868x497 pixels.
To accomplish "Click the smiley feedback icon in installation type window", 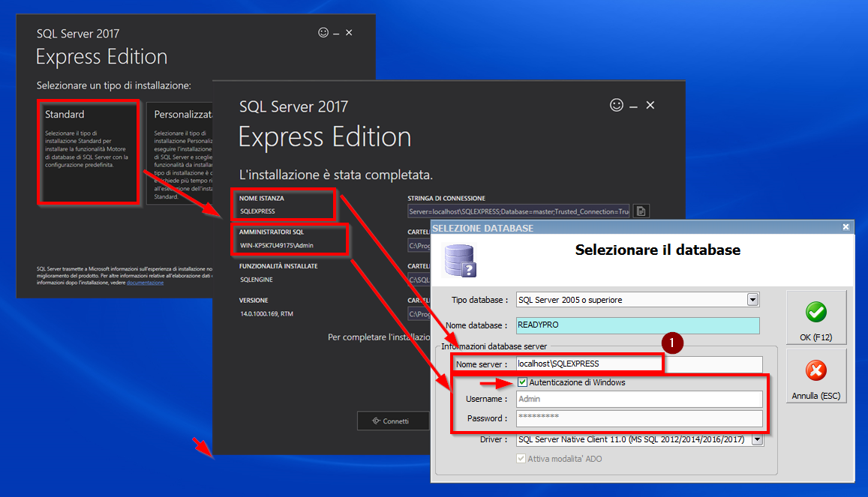I will (x=323, y=33).
